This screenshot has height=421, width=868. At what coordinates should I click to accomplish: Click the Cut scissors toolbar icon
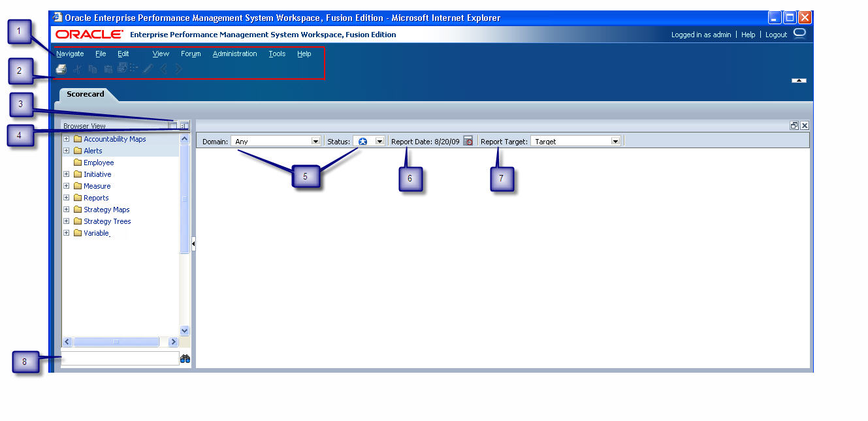click(78, 69)
